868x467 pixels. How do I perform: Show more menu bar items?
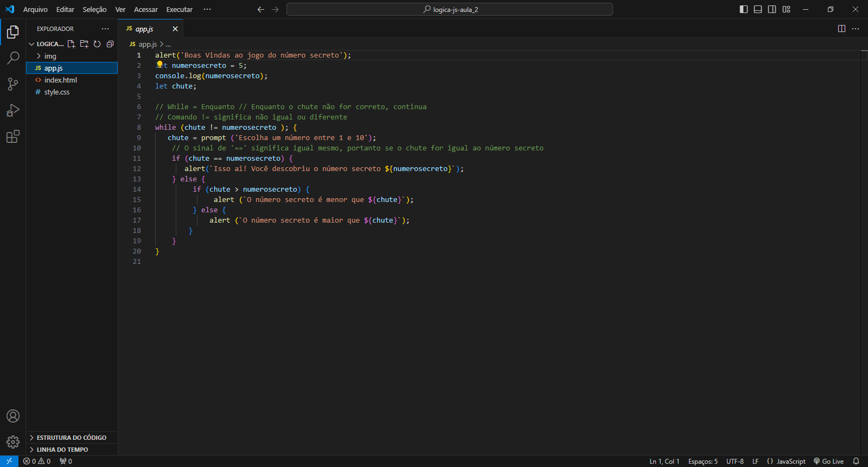click(207, 9)
